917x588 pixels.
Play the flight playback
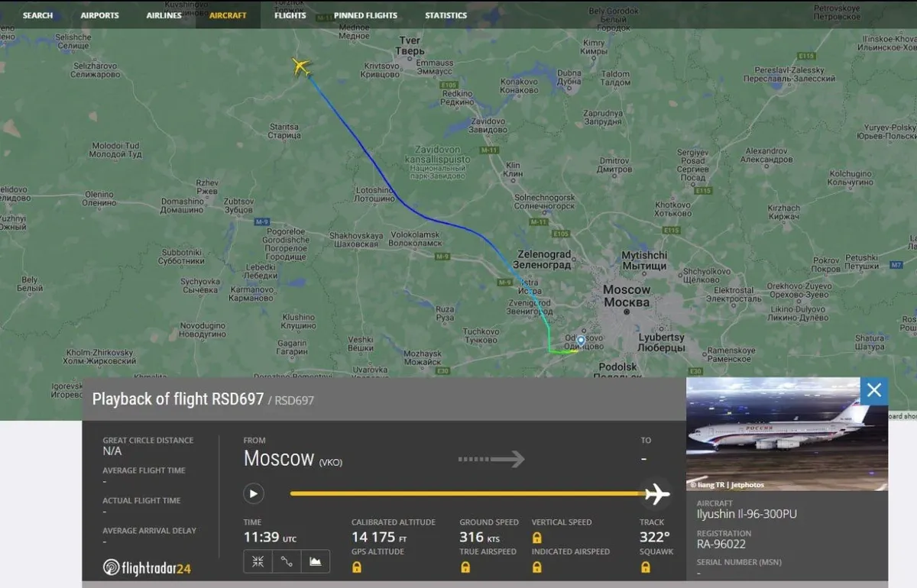[x=254, y=493]
